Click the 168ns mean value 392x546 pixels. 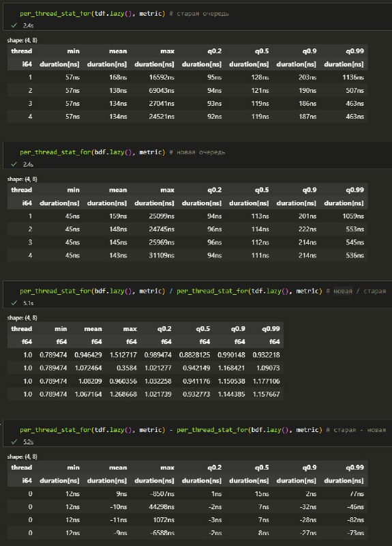118,77
